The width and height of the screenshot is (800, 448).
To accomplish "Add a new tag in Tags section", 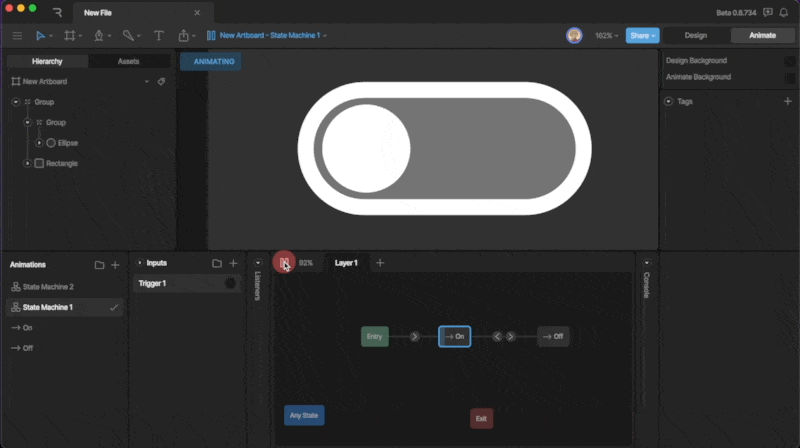I will point(787,101).
